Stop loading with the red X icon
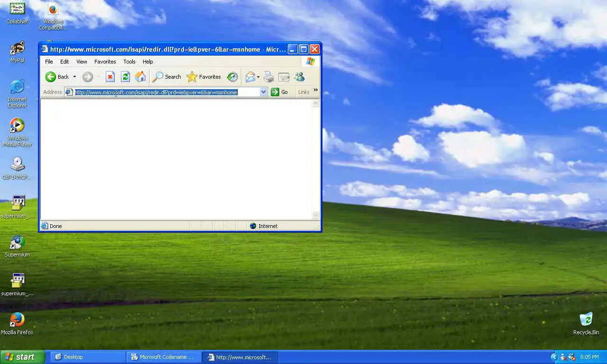 click(110, 77)
